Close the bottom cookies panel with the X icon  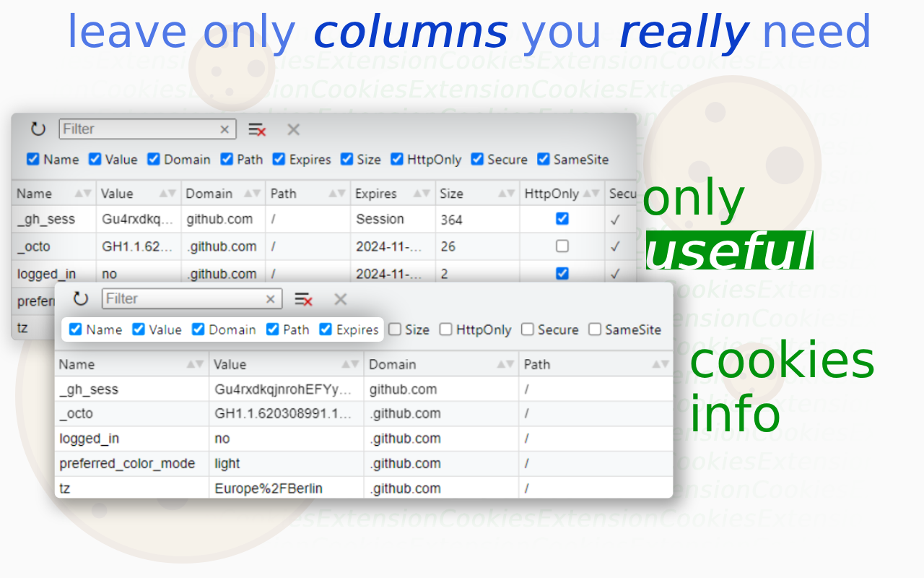pyautogui.click(x=339, y=298)
